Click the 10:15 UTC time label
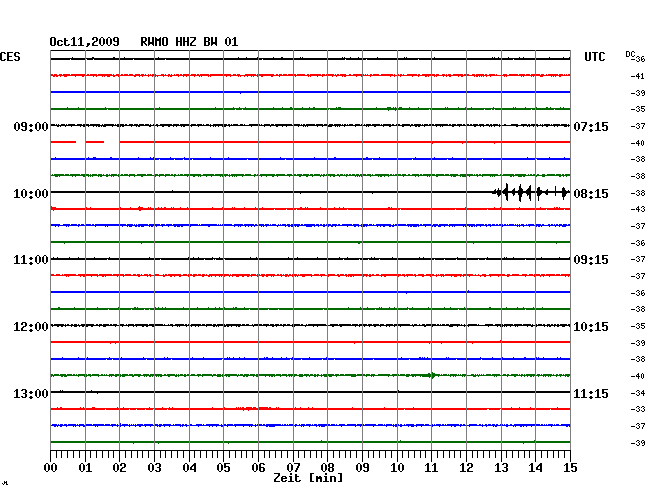The image size is (650, 494). tap(591, 327)
